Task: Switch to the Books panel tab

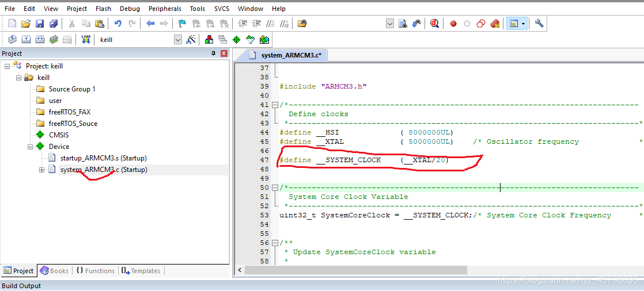Action: [x=54, y=271]
